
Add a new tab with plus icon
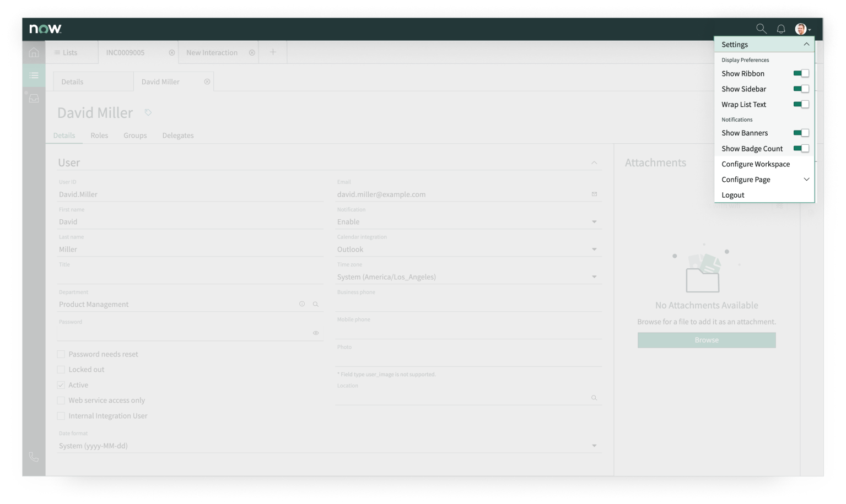coord(273,52)
